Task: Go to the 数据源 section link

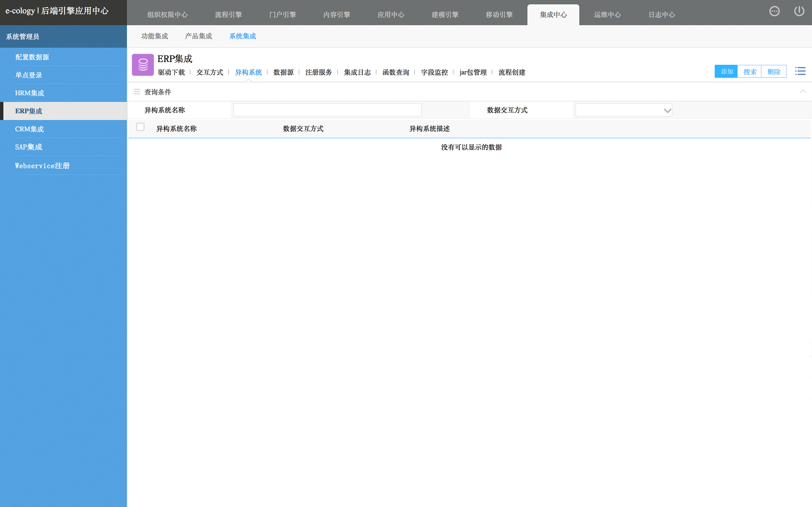Action: pos(283,73)
